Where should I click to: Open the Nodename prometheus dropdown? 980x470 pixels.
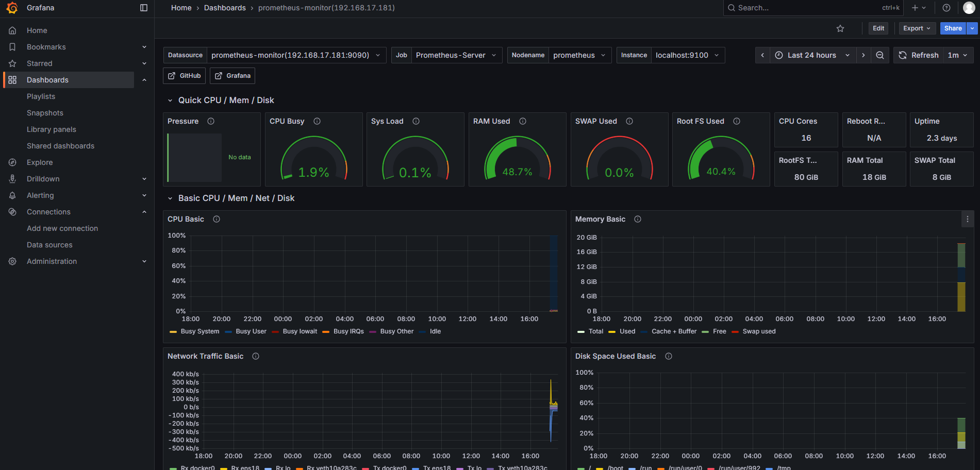[x=580, y=55]
